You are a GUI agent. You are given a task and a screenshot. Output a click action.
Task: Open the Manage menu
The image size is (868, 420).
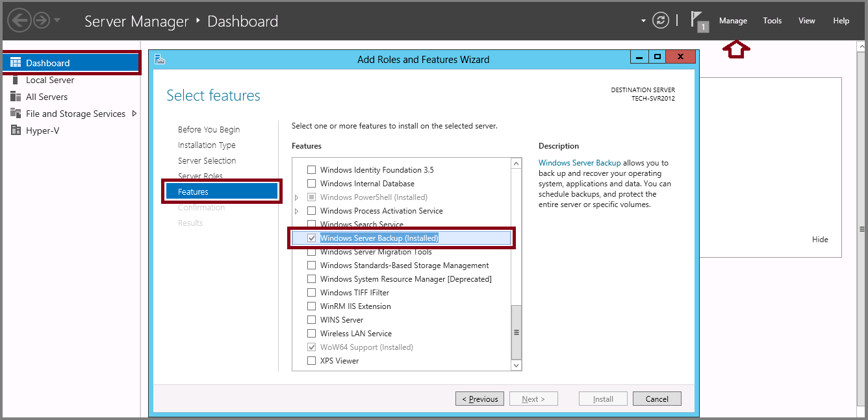pyautogui.click(x=733, y=21)
